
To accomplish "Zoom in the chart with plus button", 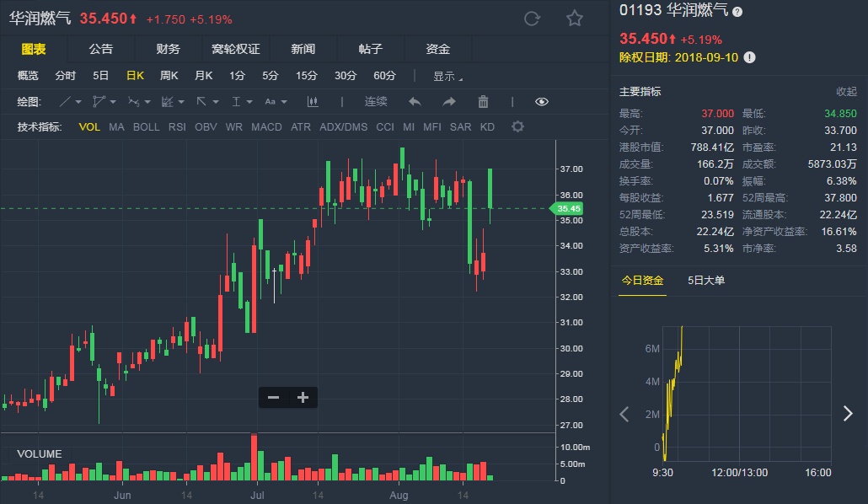I will click(303, 398).
